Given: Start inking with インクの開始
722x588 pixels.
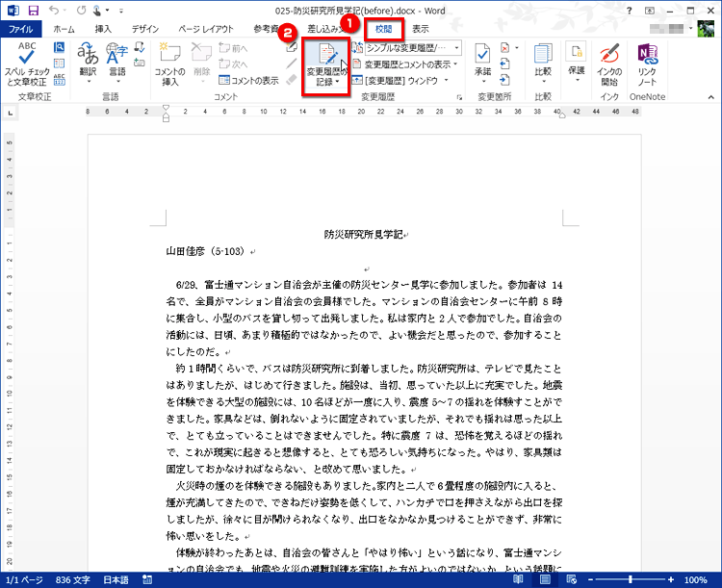Looking at the screenshot, I should point(609,64).
